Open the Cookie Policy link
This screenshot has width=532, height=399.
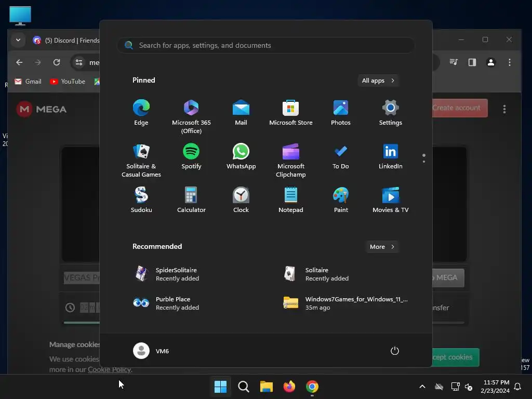pos(109,369)
